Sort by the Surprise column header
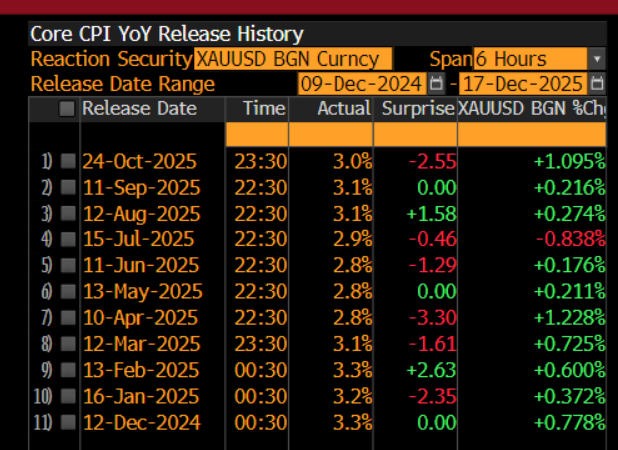 416,109
